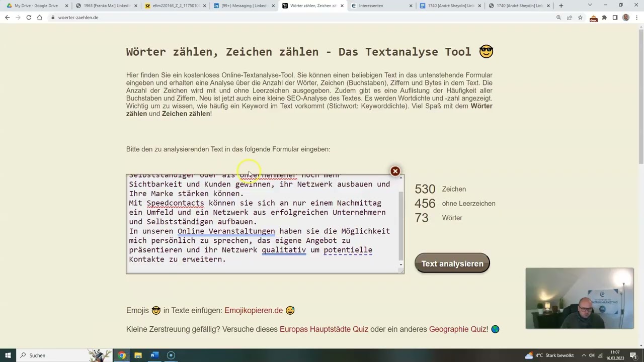The image size is (644, 362).
Task: Click the Text analysieren button
Action: click(x=452, y=263)
